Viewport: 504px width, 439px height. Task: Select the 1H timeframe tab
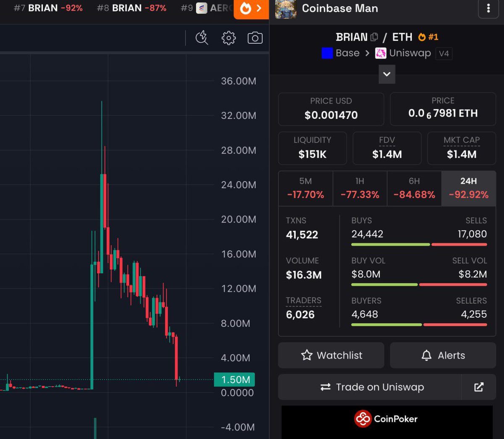(360, 188)
